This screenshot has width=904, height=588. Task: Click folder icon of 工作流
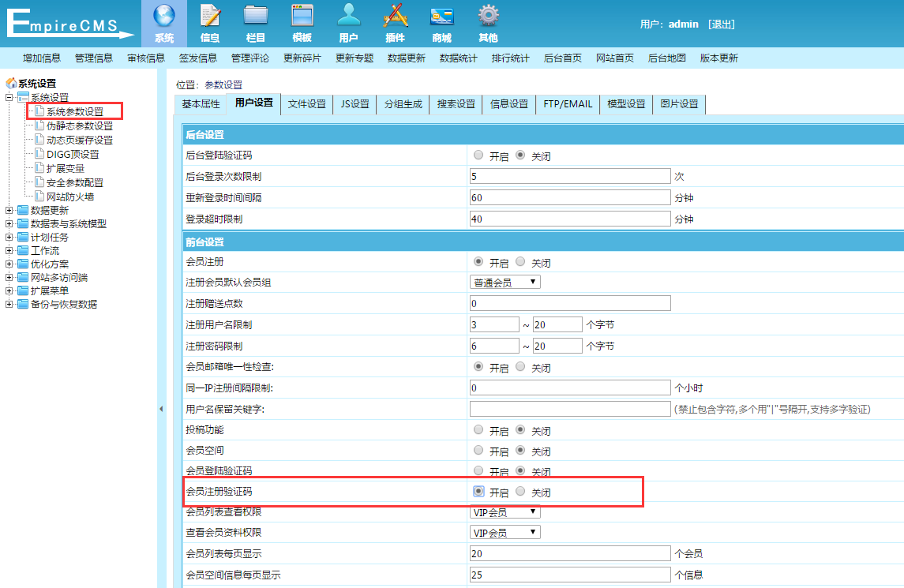pos(23,250)
